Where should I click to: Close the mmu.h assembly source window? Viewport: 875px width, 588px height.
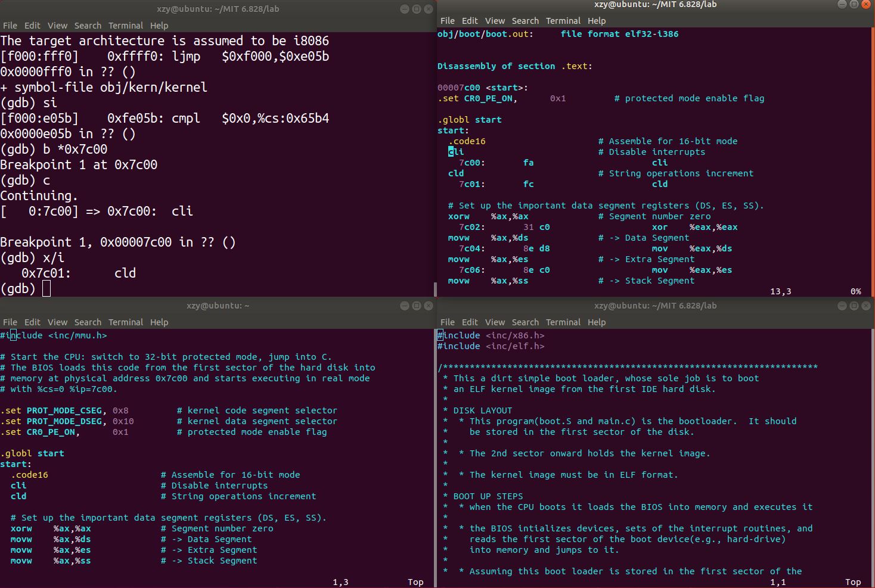click(428, 306)
